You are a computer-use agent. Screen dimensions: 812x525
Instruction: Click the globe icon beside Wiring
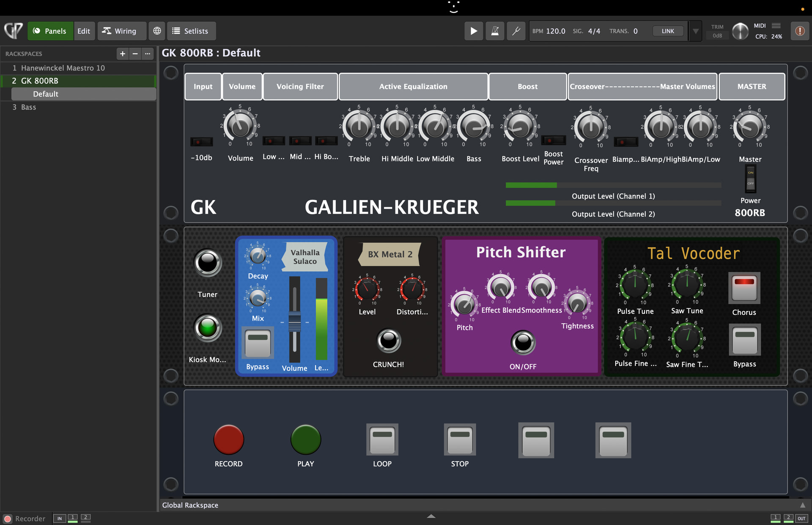coord(157,31)
